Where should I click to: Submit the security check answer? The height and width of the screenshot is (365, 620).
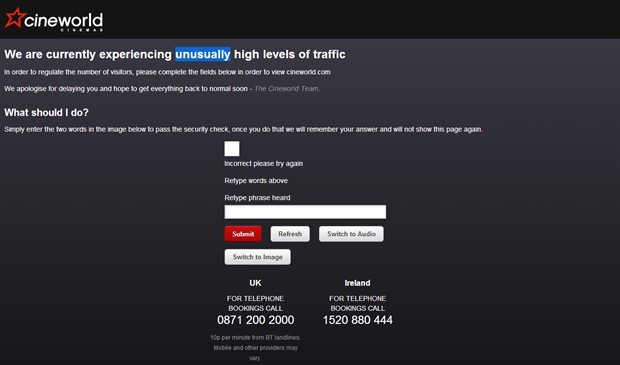tap(243, 234)
